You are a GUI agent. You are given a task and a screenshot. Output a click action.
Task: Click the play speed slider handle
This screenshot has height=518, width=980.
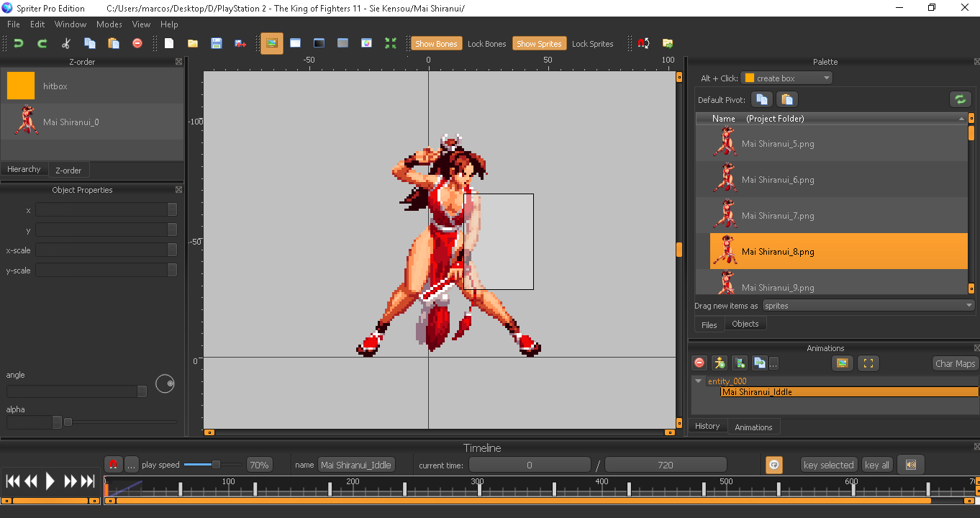point(216,465)
